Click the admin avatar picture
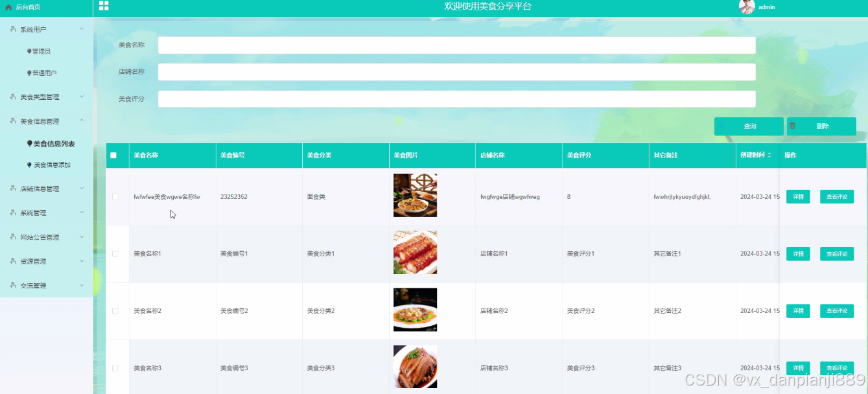 (747, 7)
